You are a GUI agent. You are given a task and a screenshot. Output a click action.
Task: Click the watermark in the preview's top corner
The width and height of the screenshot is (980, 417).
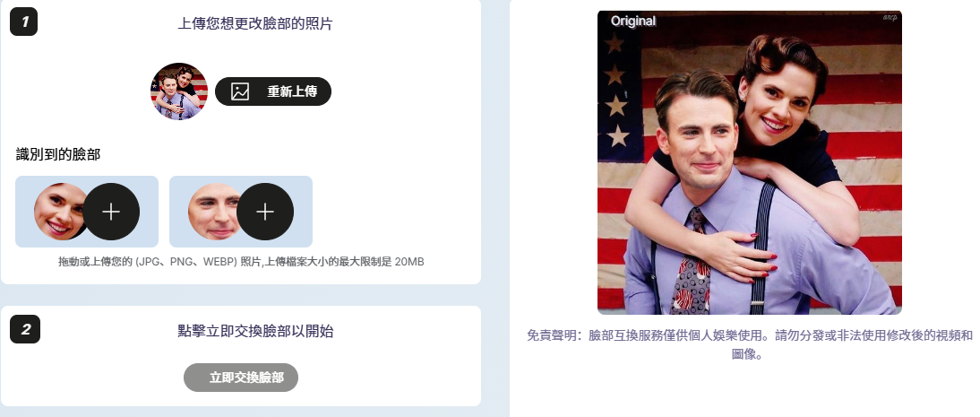click(890, 18)
